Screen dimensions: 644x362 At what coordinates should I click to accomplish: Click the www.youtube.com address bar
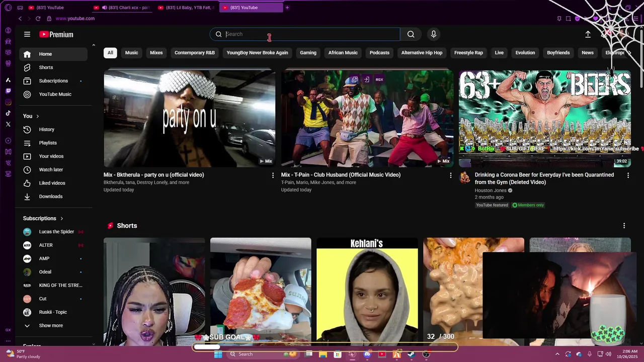75,19
